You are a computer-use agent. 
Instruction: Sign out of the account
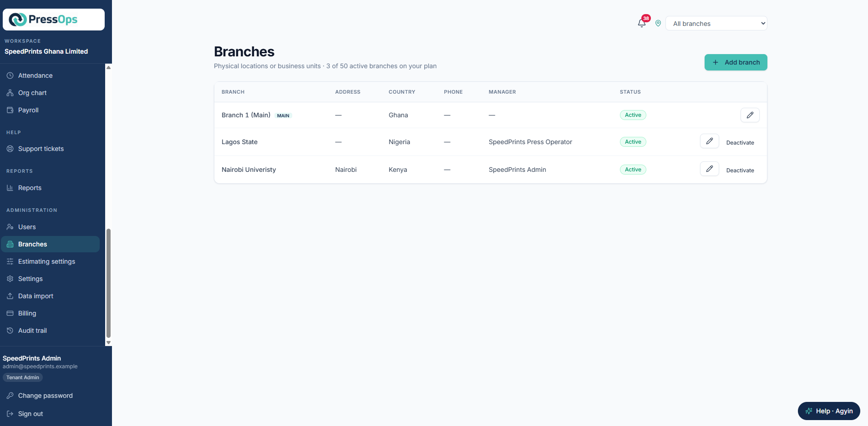pyautogui.click(x=30, y=414)
